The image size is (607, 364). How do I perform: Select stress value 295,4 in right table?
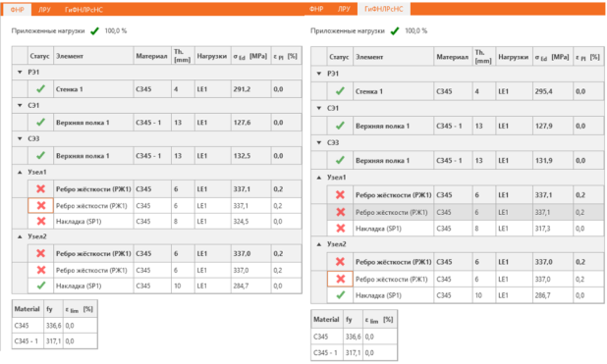[544, 91]
